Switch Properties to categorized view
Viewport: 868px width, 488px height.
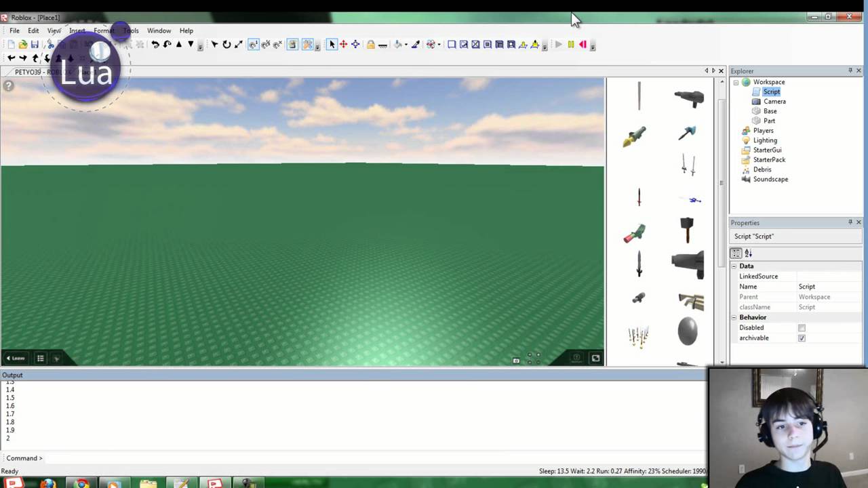point(736,253)
